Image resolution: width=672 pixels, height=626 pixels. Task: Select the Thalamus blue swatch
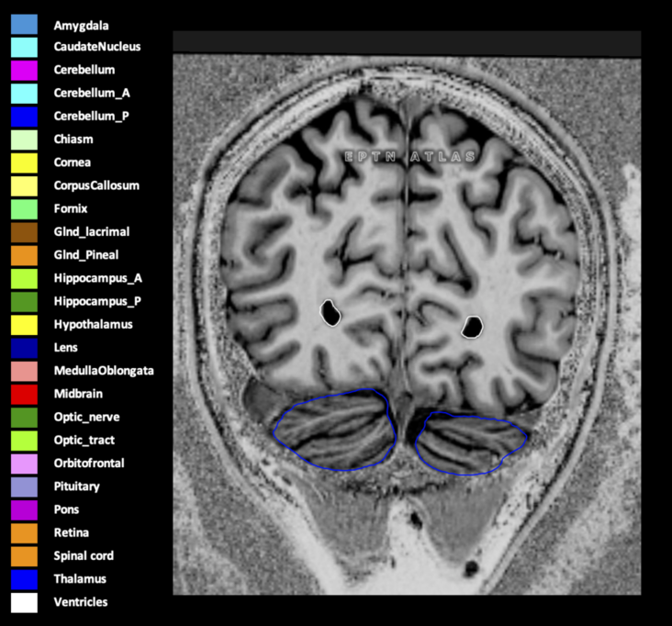24,580
